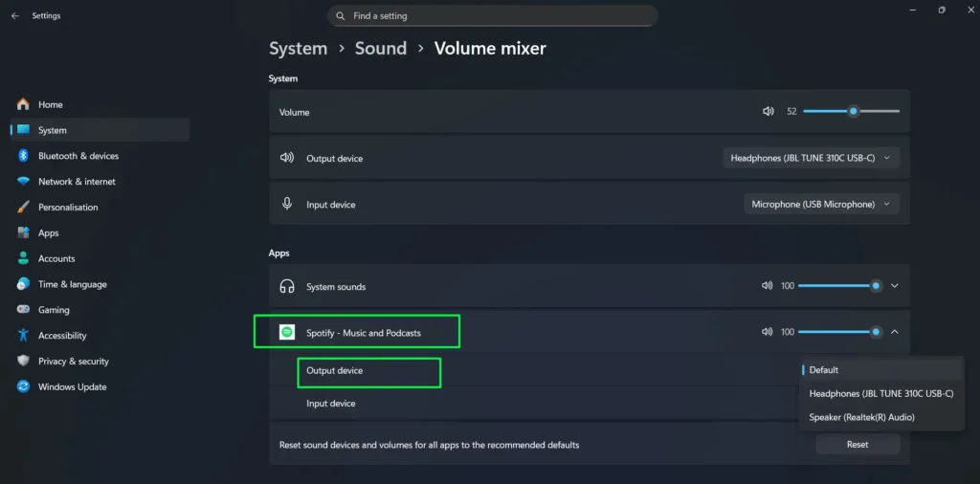The width and height of the screenshot is (980, 484).
Task: Open Personalisation settings
Action: [100, 207]
